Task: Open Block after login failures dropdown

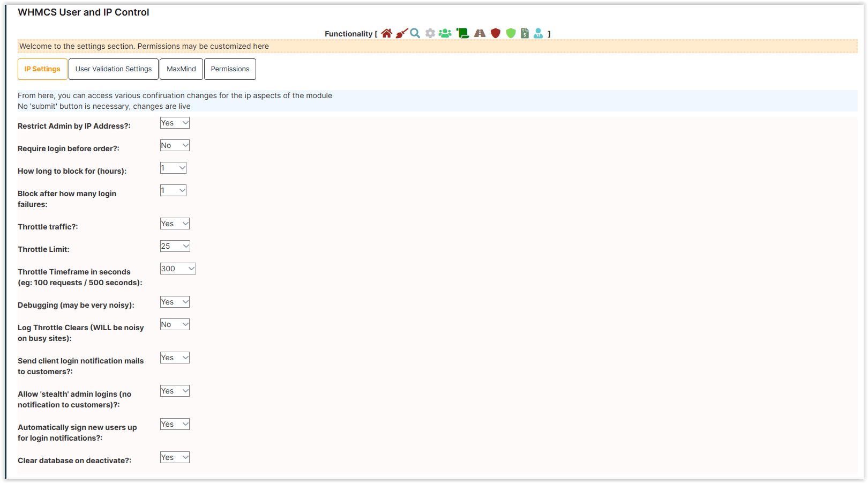Action: 173,190
